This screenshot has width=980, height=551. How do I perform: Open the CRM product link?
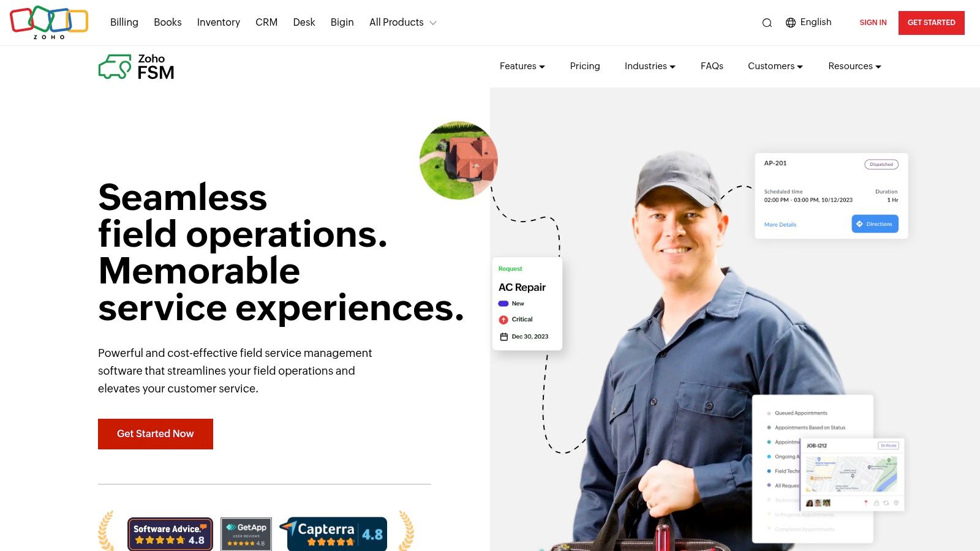click(x=266, y=23)
